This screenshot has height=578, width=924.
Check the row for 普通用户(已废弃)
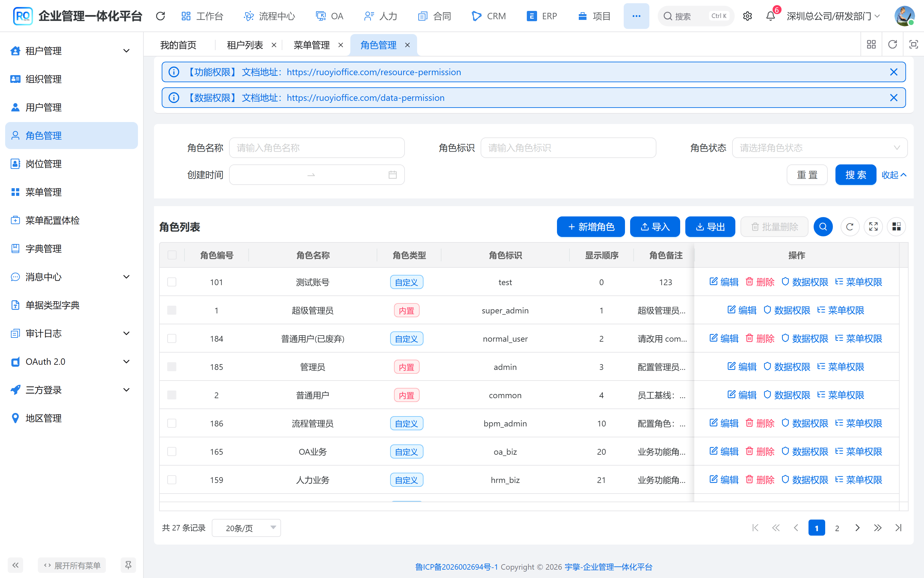tap(172, 338)
